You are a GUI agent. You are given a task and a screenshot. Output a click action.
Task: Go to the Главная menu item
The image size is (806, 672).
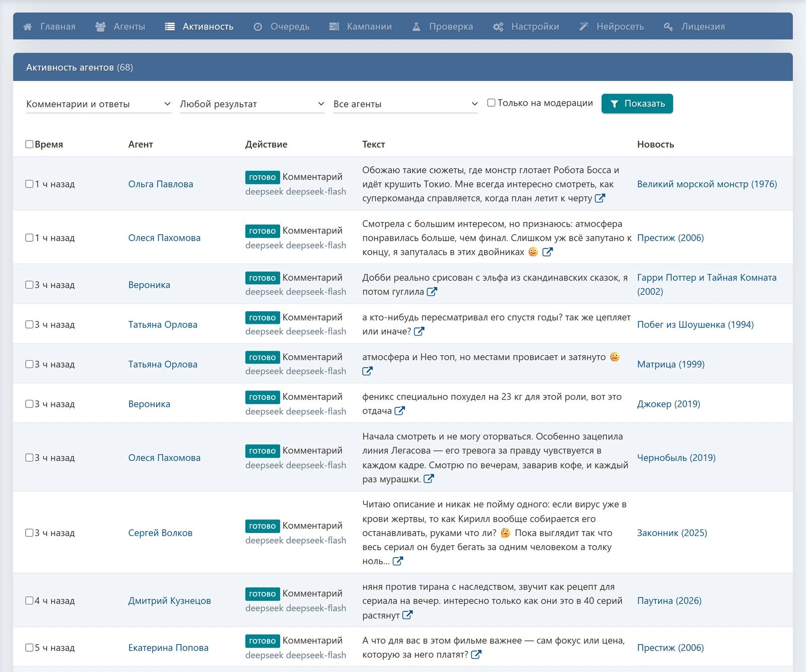tap(49, 27)
